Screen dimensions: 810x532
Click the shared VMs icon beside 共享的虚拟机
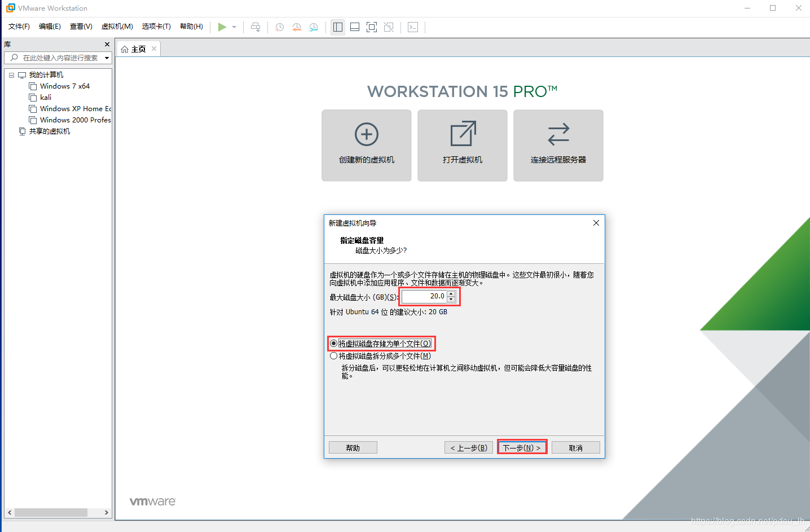tap(22, 131)
